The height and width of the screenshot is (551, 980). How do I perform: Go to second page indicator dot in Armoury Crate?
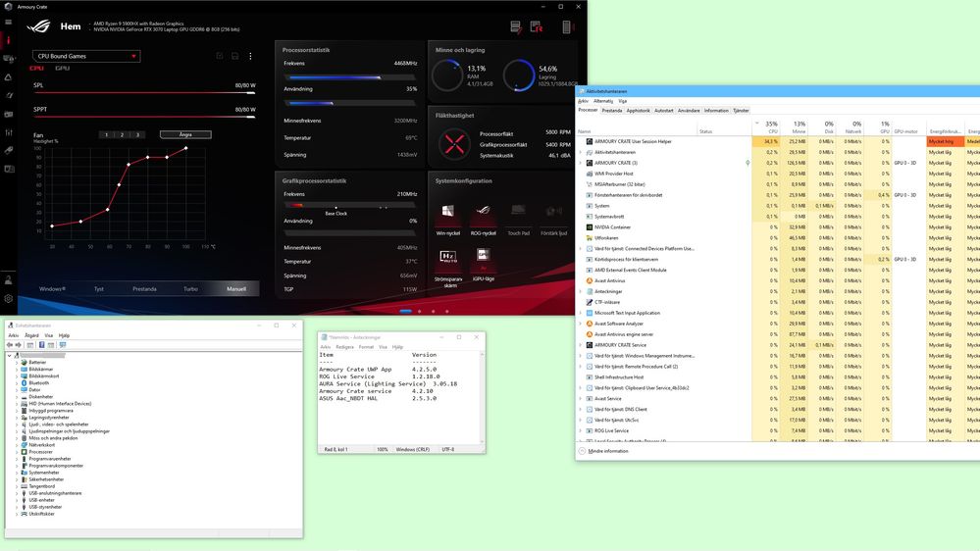point(420,311)
